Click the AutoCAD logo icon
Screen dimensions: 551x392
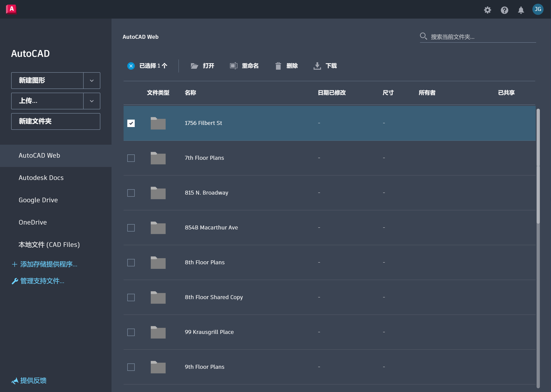11,10
